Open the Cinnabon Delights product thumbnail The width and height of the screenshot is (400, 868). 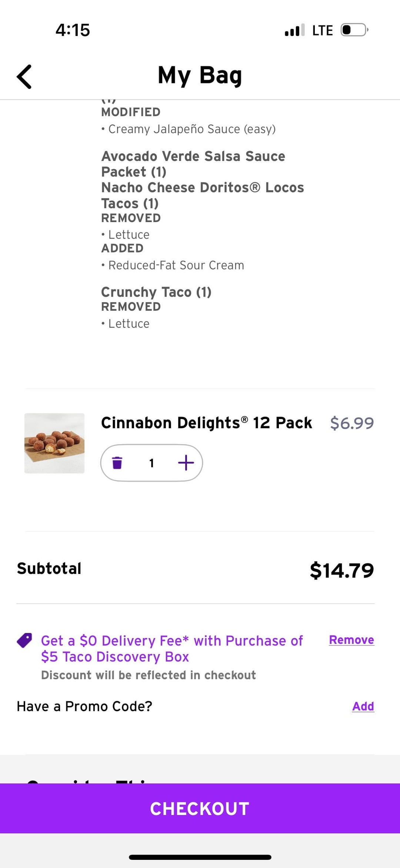point(54,443)
